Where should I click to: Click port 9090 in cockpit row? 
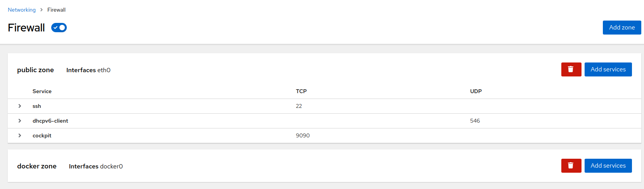click(303, 135)
